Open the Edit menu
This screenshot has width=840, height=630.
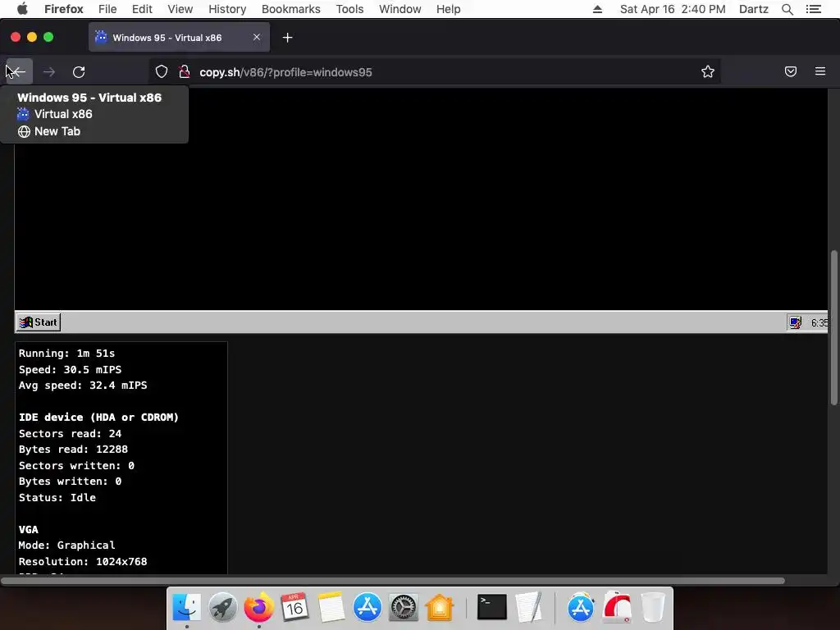click(x=142, y=9)
